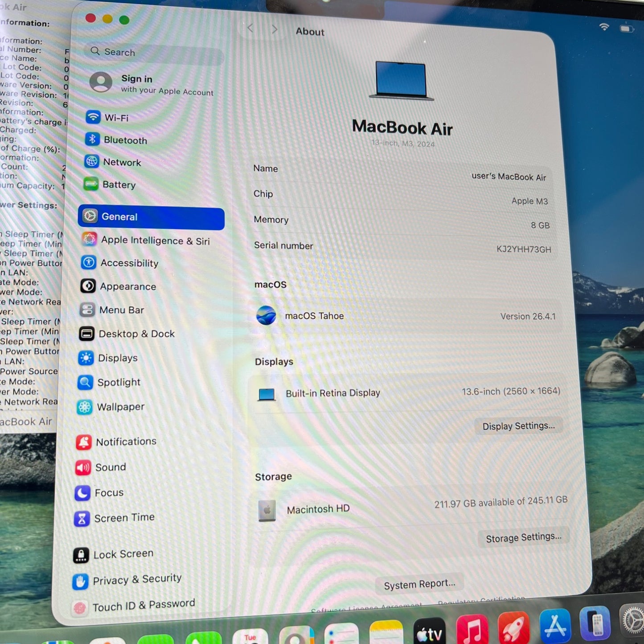Viewport: 644px width, 644px height.
Task: Select Displays in the sidebar
Action: tap(108, 358)
